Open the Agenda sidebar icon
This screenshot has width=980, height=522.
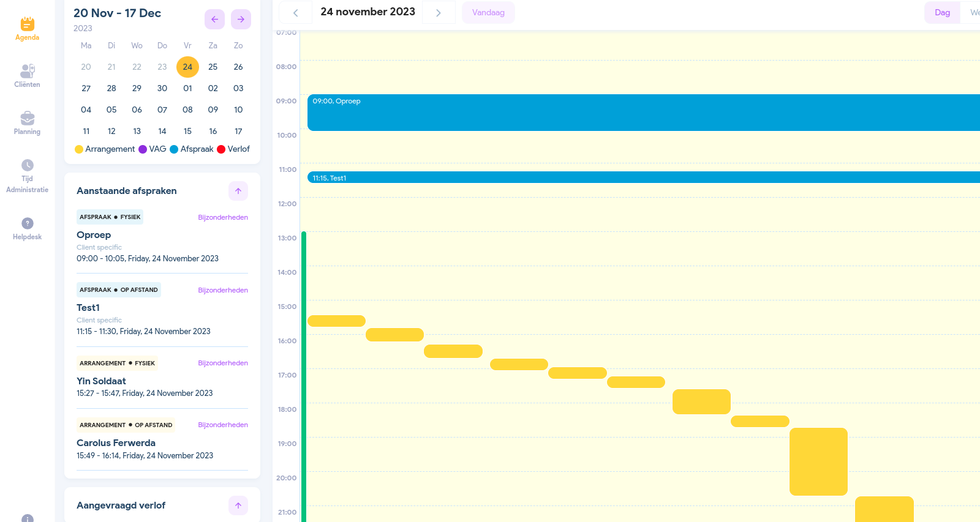click(x=27, y=24)
